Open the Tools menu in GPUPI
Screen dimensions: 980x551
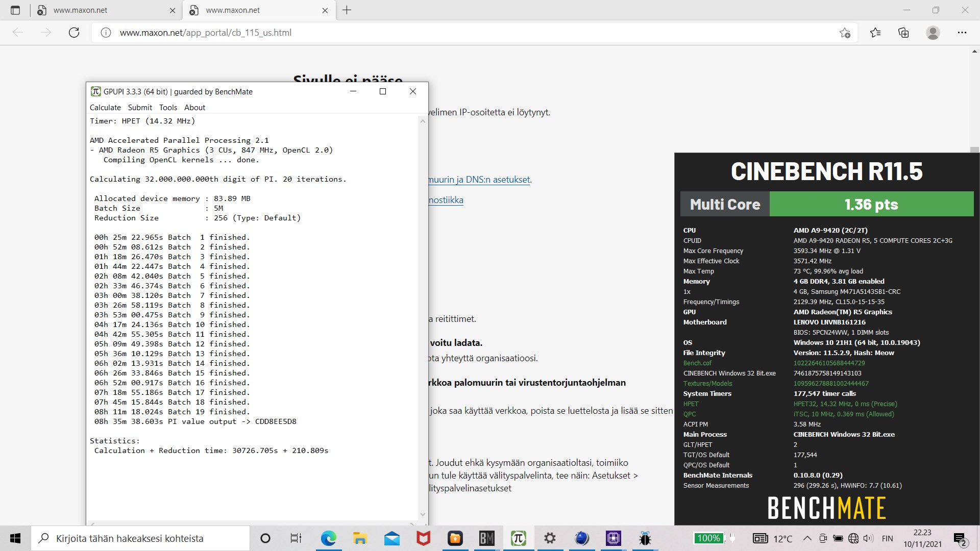(168, 107)
